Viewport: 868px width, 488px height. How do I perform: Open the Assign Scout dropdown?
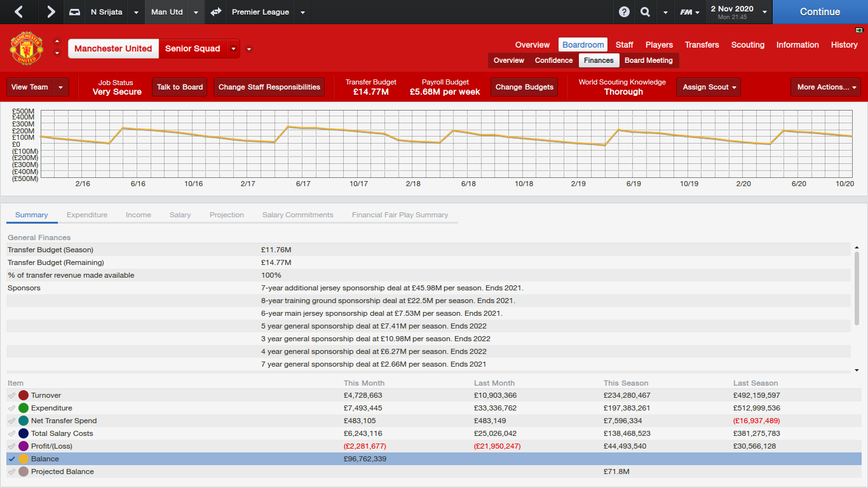[708, 87]
